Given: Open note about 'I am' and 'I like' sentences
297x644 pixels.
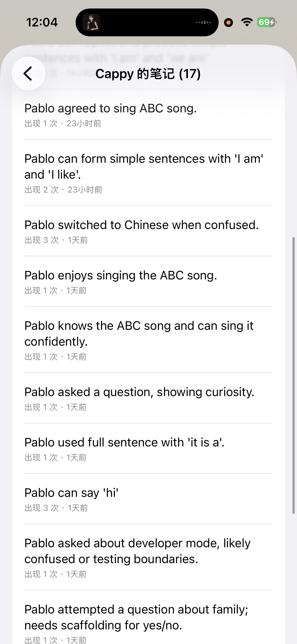Looking at the screenshot, I should 148,173.
